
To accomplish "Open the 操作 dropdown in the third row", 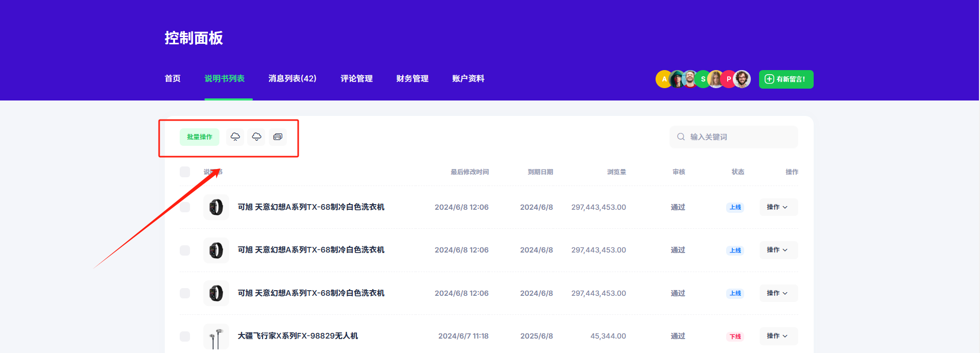I will click(778, 293).
